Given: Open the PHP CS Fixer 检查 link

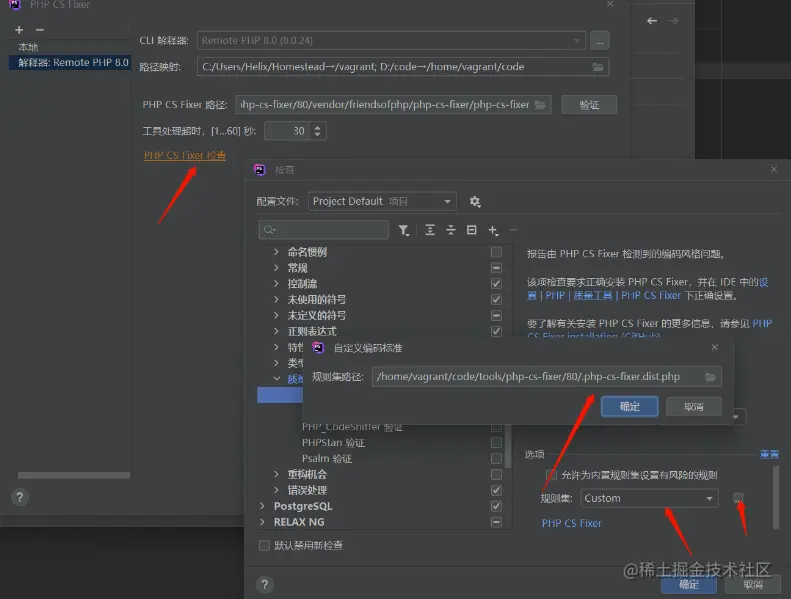Looking at the screenshot, I should tap(185, 155).
